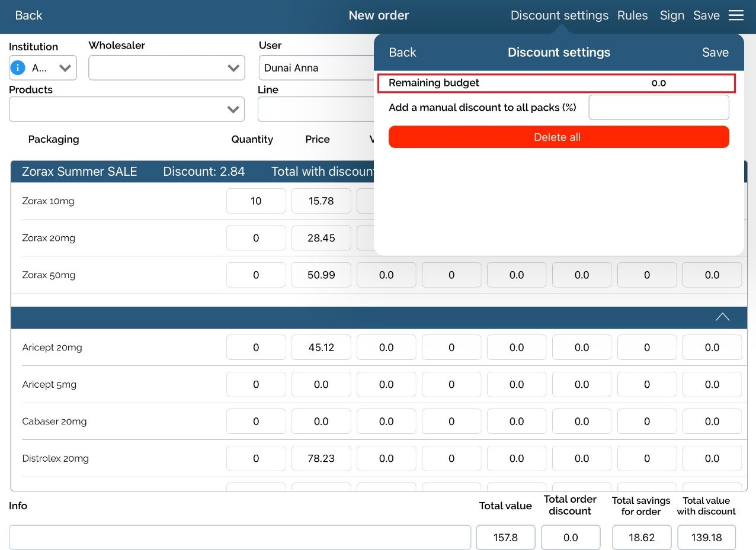Click the Total order discount field
The height and width of the screenshot is (550, 756).
pyautogui.click(x=571, y=538)
